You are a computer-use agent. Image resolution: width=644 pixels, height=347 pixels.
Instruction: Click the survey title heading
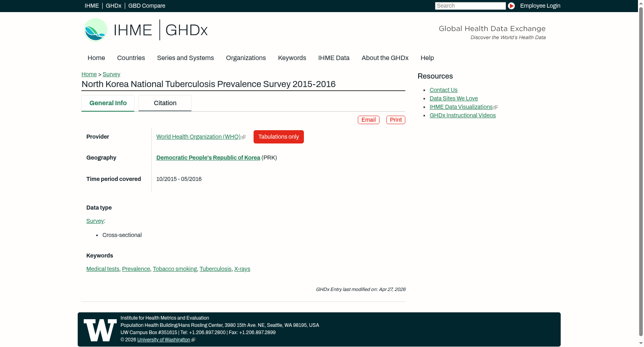click(x=208, y=84)
